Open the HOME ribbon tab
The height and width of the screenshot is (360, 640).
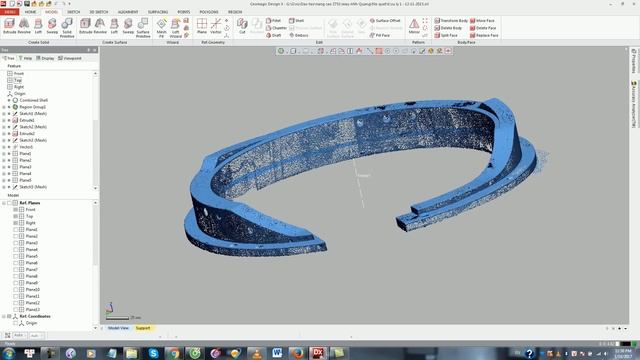tap(30, 12)
